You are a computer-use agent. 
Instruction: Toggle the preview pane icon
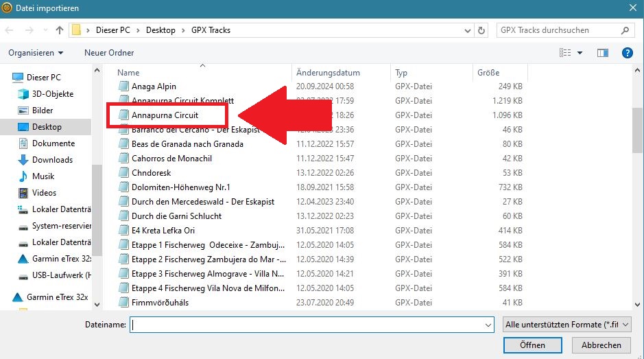coord(603,53)
